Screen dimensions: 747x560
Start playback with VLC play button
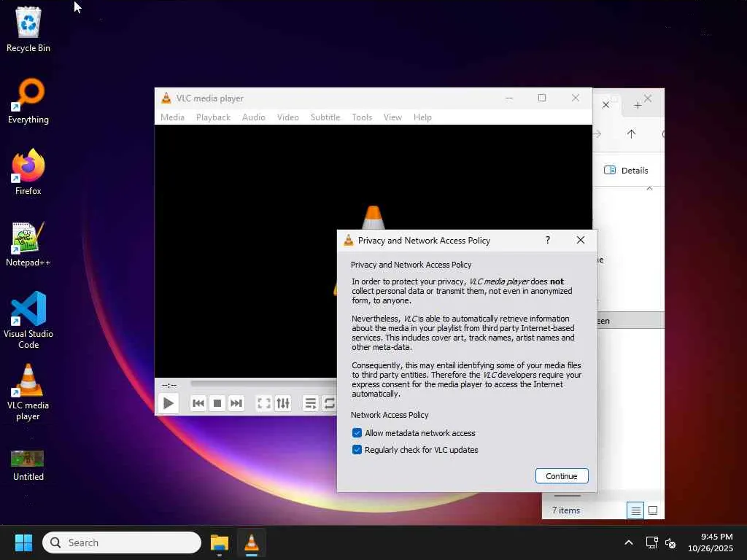169,403
